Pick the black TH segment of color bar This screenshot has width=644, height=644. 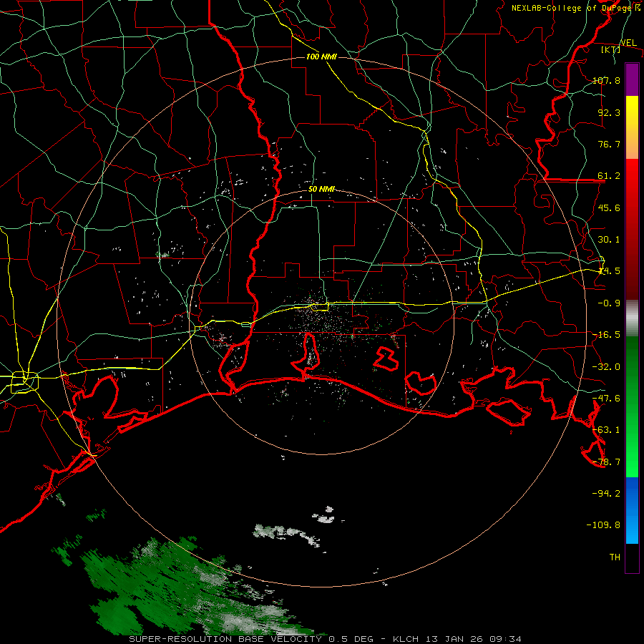click(632, 558)
